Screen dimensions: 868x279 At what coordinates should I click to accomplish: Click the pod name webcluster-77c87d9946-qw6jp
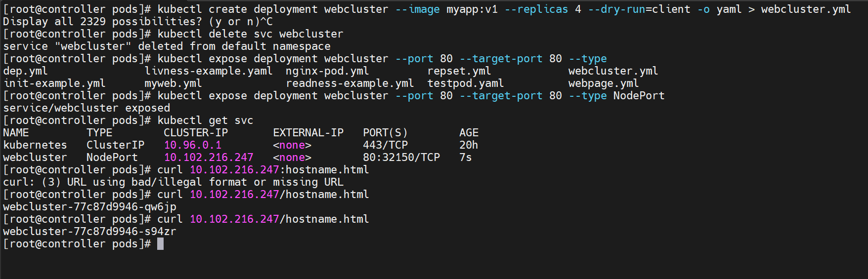coord(89,207)
